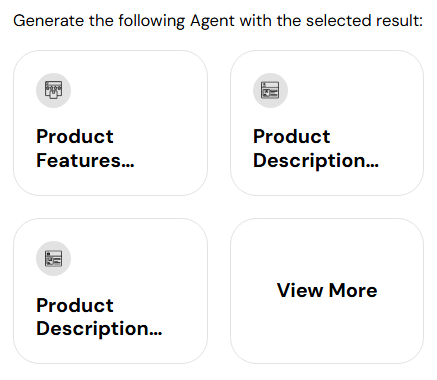Choose the grey circular storefront icon badge
Image resolution: width=437 pixels, height=380 pixels.
[53, 90]
